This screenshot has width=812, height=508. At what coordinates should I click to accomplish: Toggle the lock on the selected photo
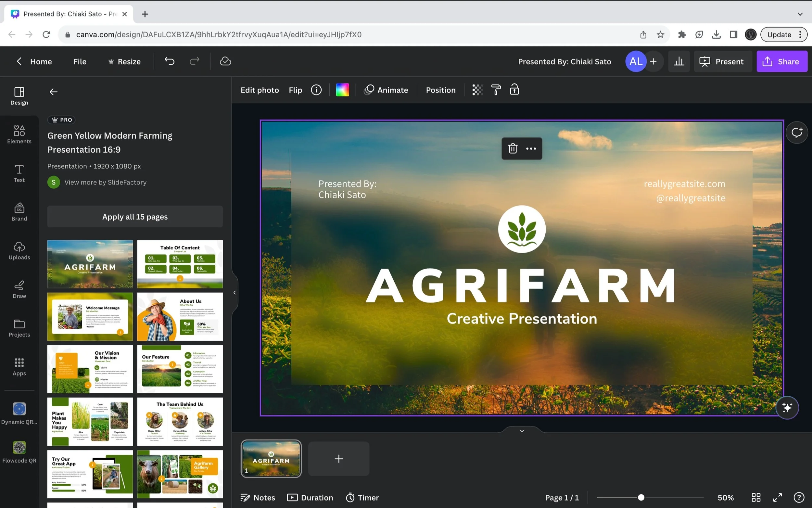pyautogui.click(x=514, y=90)
